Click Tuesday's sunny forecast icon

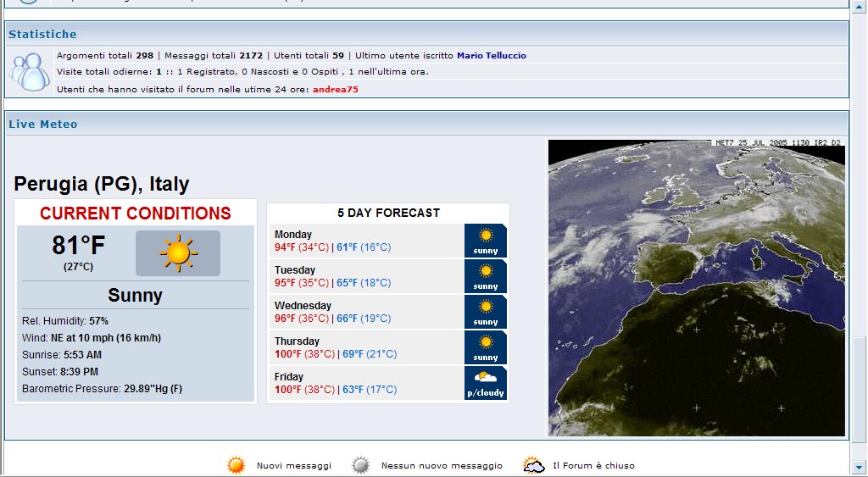click(486, 276)
